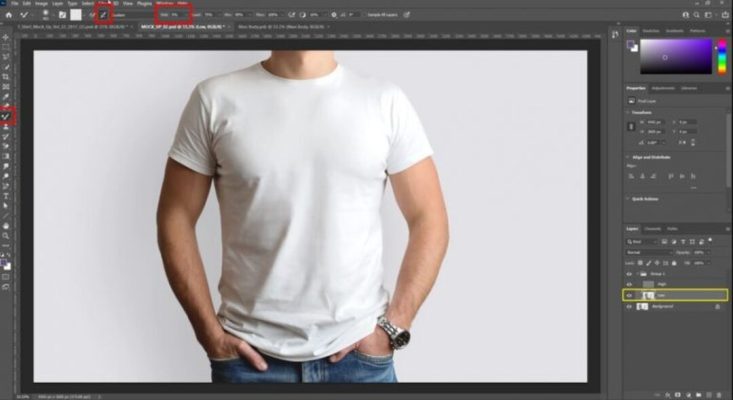The height and width of the screenshot is (400, 733).
Task: Select the Zoom tool
Action: [x=6, y=236]
